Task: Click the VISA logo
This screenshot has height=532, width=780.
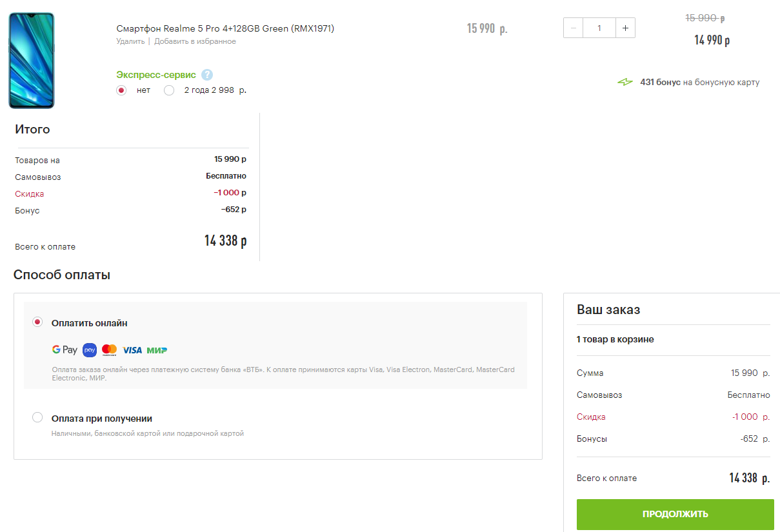Action: click(x=132, y=350)
